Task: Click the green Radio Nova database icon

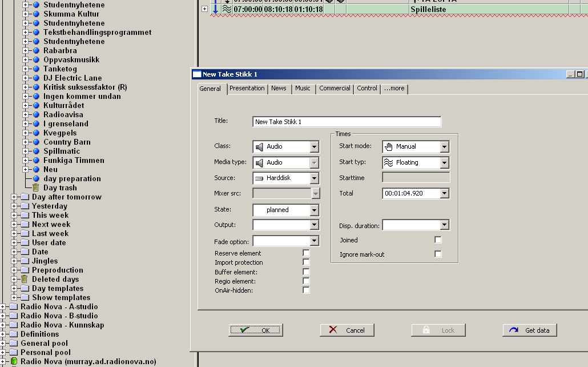Action: (x=14, y=361)
